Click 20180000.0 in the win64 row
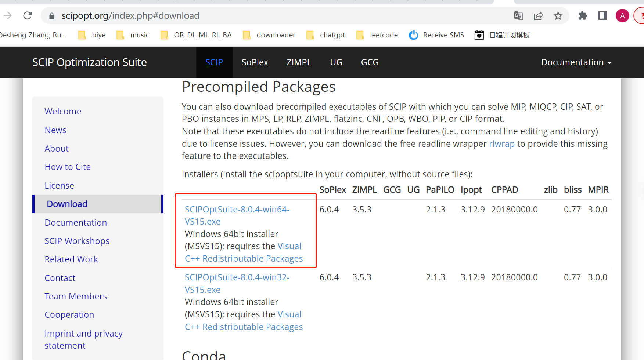This screenshot has width=644, height=360. 514,210
